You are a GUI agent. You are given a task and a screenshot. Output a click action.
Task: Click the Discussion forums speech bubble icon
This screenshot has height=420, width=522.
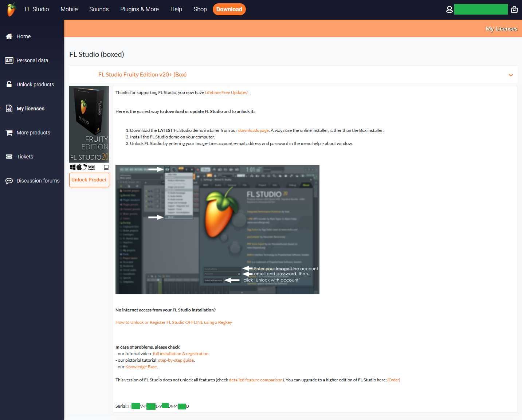[x=9, y=181]
